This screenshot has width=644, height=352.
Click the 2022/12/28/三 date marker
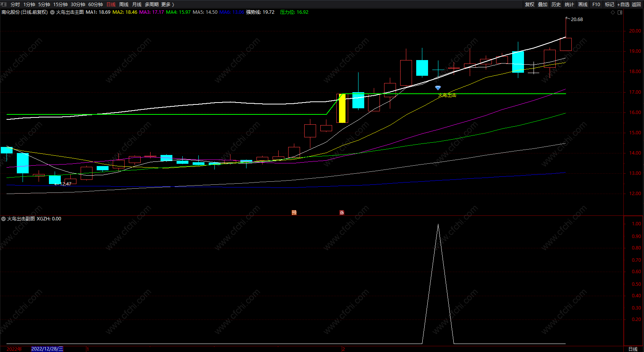coord(47,349)
